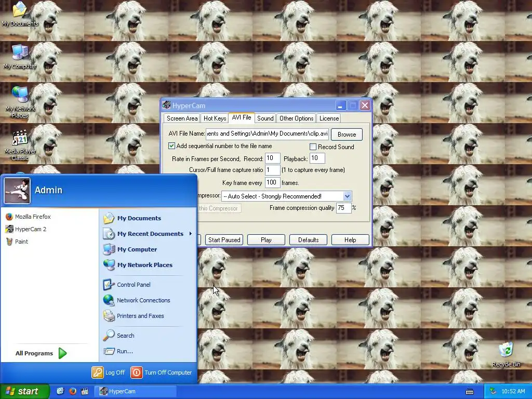Click the keyboard tray icon
Screen dimensions: 532x399
click(470, 392)
